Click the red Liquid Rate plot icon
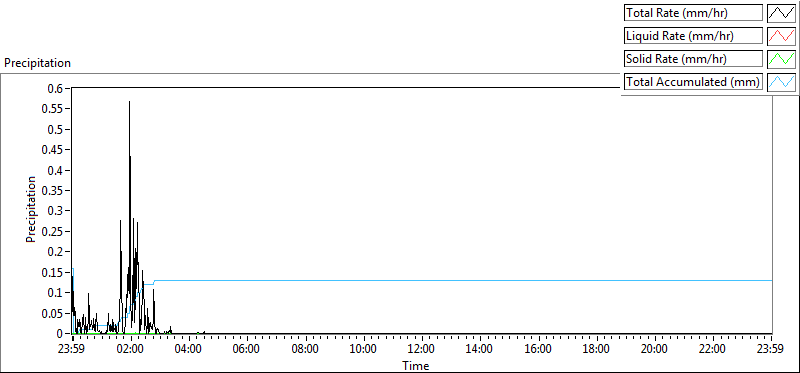800x373 pixels. click(x=781, y=36)
